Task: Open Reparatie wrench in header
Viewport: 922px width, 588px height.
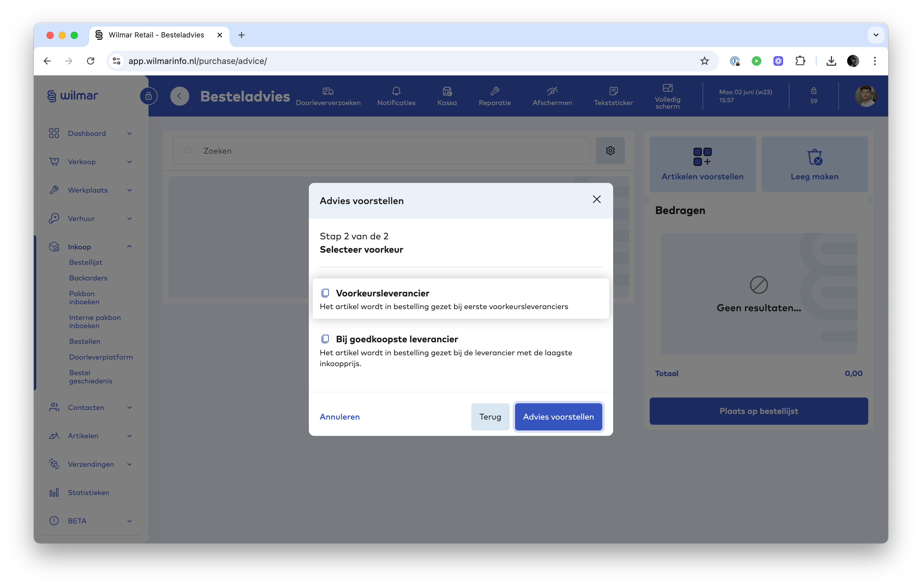Action: click(x=494, y=96)
